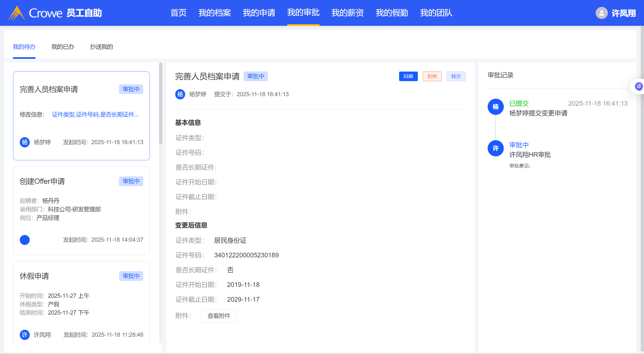This screenshot has width=644, height=354.
Task: Select the 创建Offer申请 card
Action: [81, 210]
